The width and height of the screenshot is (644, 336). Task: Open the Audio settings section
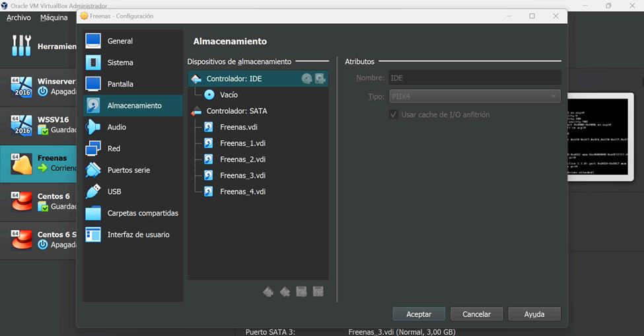(133, 127)
